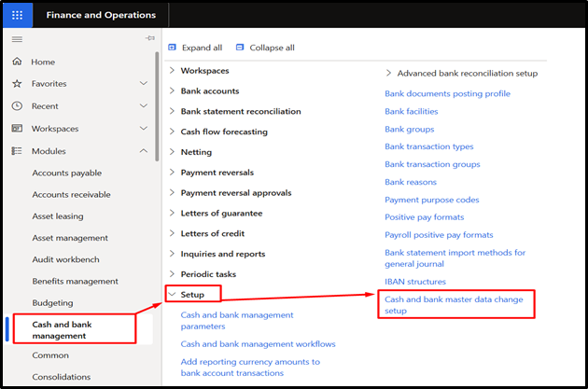The width and height of the screenshot is (588, 389).
Task: Select Accounts payable module
Action: point(67,173)
